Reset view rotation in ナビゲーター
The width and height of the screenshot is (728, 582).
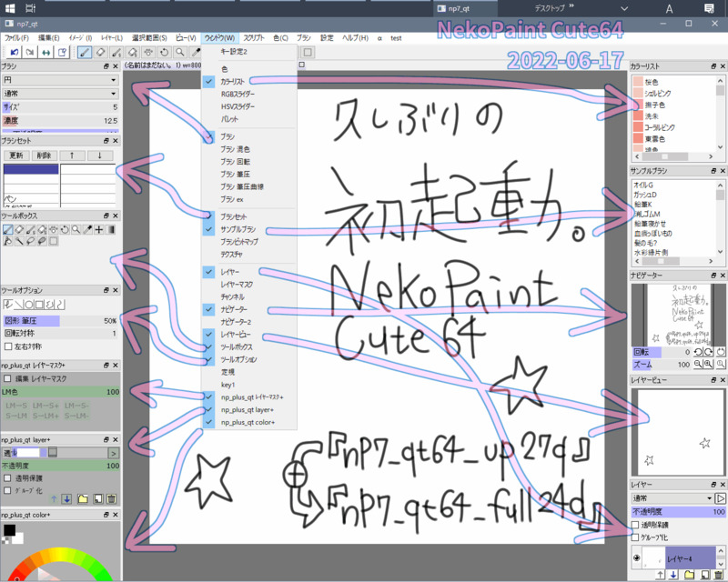tap(721, 352)
